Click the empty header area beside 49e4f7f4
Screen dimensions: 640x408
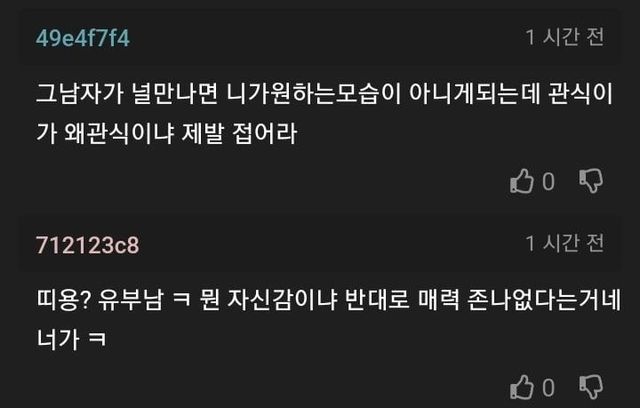[x=327, y=38]
